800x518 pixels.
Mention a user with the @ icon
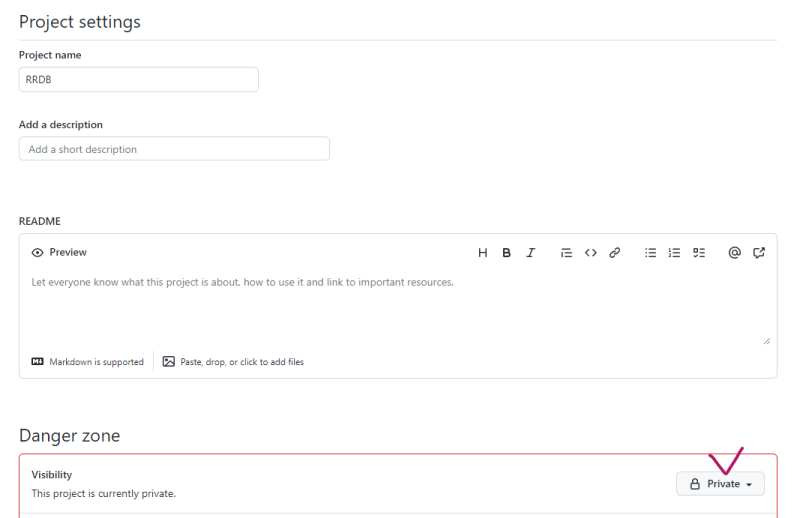(x=734, y=253)
